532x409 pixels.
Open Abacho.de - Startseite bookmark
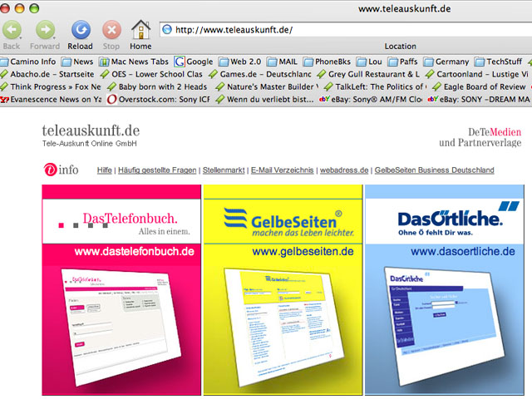[47, 74]
